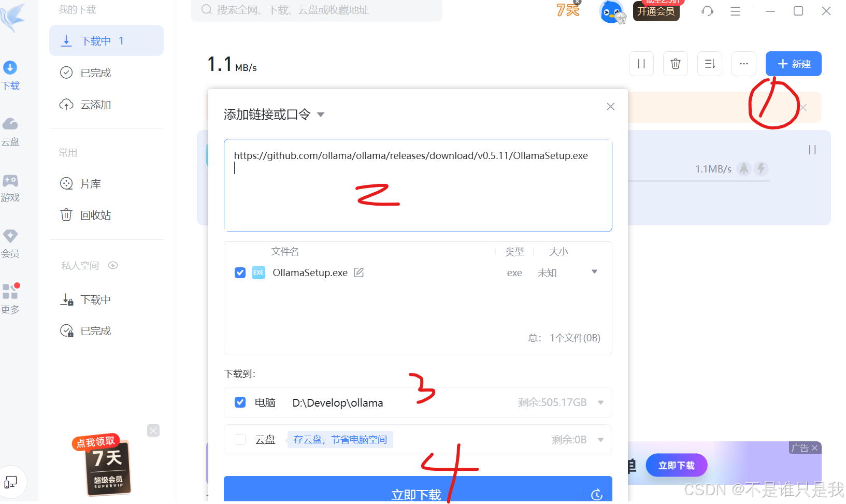Open the 下载 section in left sidebar

pyautogui.click(x=10, y=76)
